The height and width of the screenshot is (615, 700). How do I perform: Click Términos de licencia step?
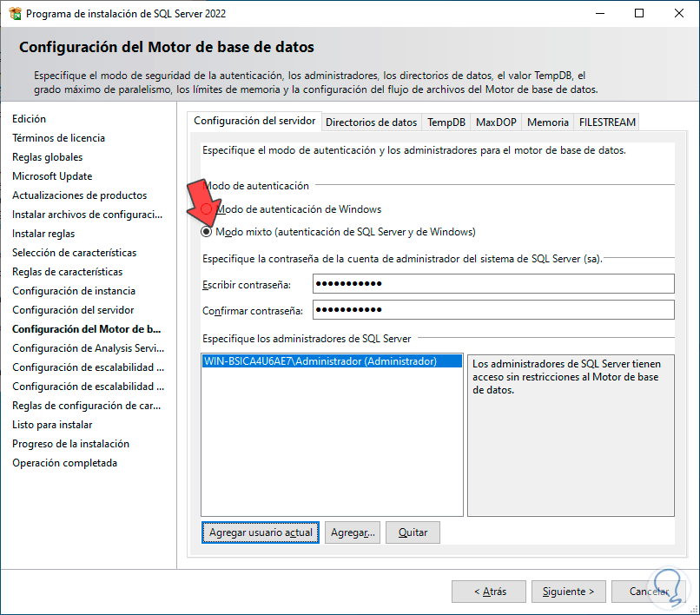58,138
